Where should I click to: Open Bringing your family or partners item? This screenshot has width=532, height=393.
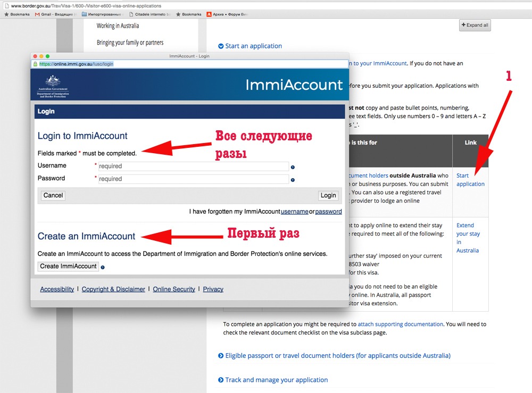click(x=130, y=43)
